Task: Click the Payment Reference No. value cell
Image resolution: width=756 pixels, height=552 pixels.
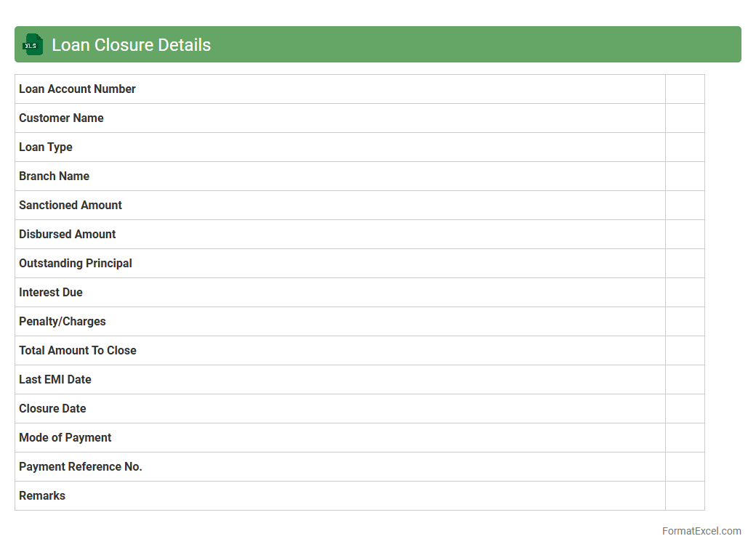Action: tap(684, 466)
